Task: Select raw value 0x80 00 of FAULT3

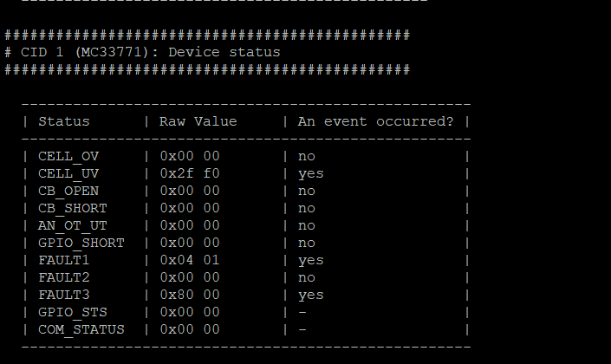Action: pyautogui.click(x=190, y=295)
